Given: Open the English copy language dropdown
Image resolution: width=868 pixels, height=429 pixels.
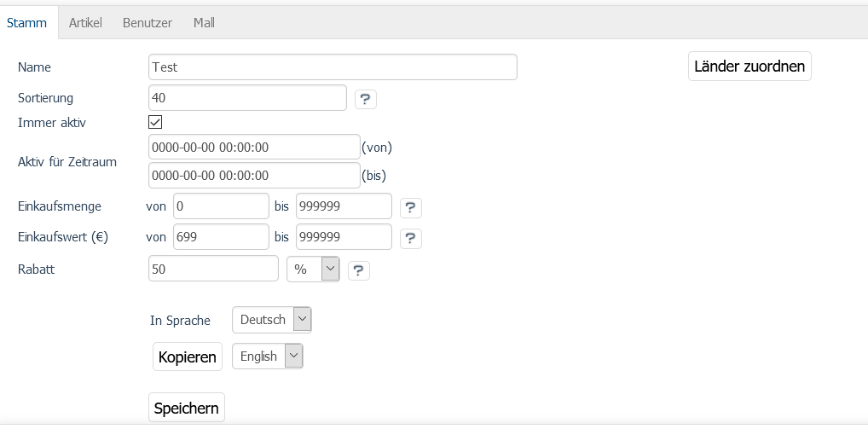Looking at the screenshot, I should click(x=268, y=357).
